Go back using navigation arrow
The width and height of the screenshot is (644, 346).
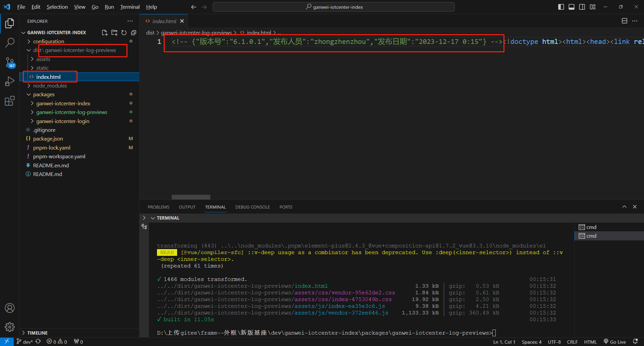click(194, 7)
